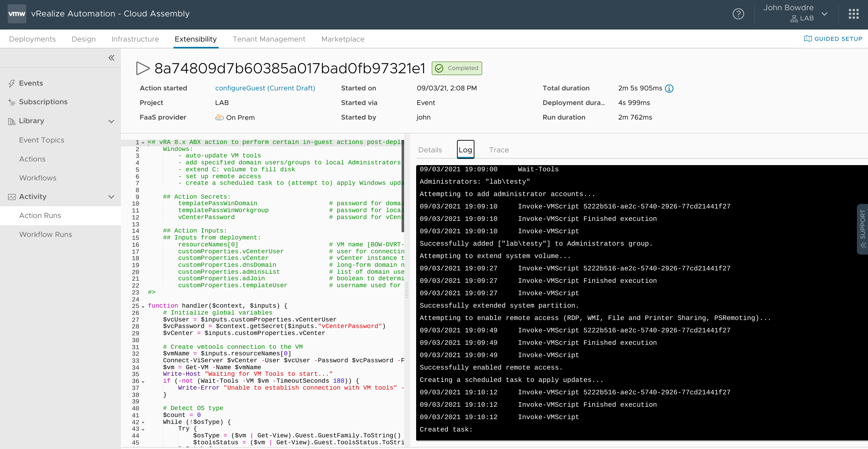Click the info icon beside Total duration

click(x=669, y=89)
